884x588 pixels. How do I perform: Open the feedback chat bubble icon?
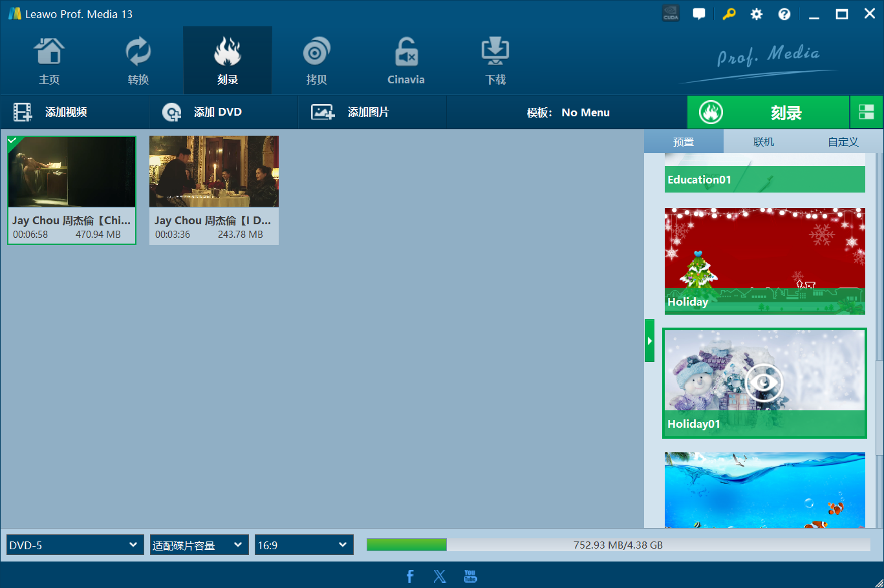(699, 14)
